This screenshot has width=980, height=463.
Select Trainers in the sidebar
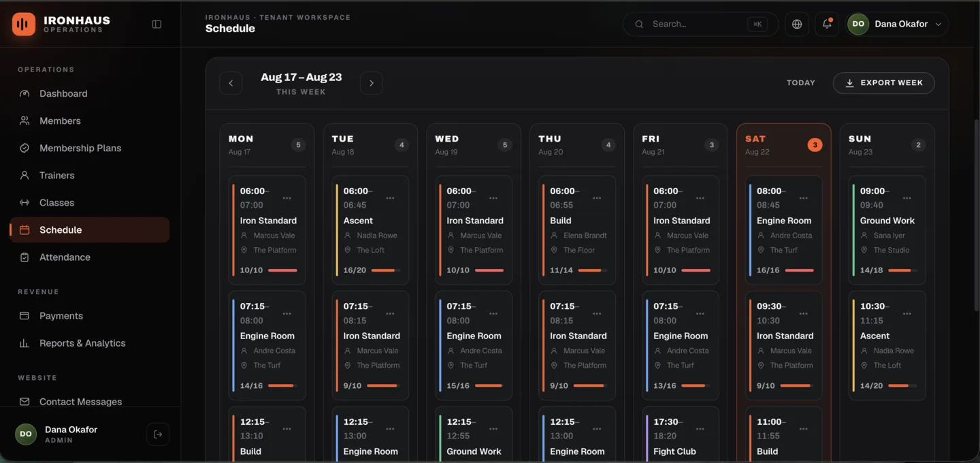pyautogui.click(x=89, y=175)
